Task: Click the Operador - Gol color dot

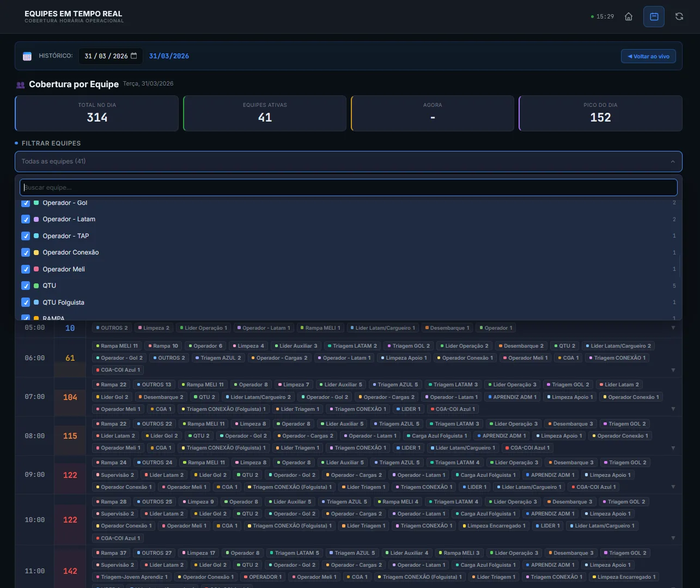Action: [36, 203]
